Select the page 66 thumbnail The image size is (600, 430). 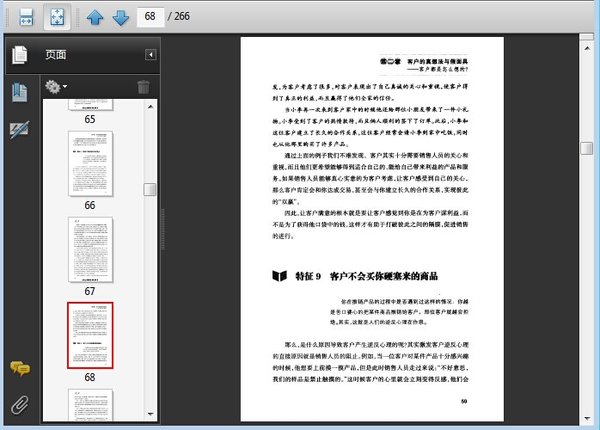89,165
